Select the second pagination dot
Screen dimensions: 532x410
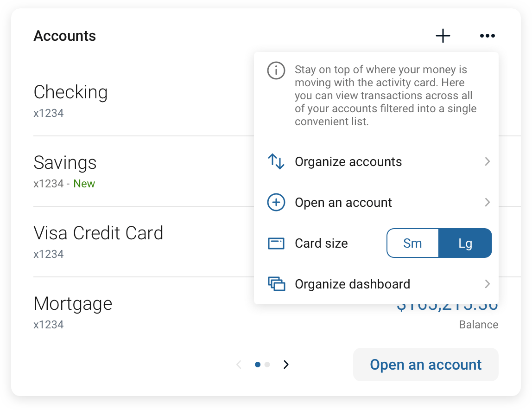pos(267,365)
